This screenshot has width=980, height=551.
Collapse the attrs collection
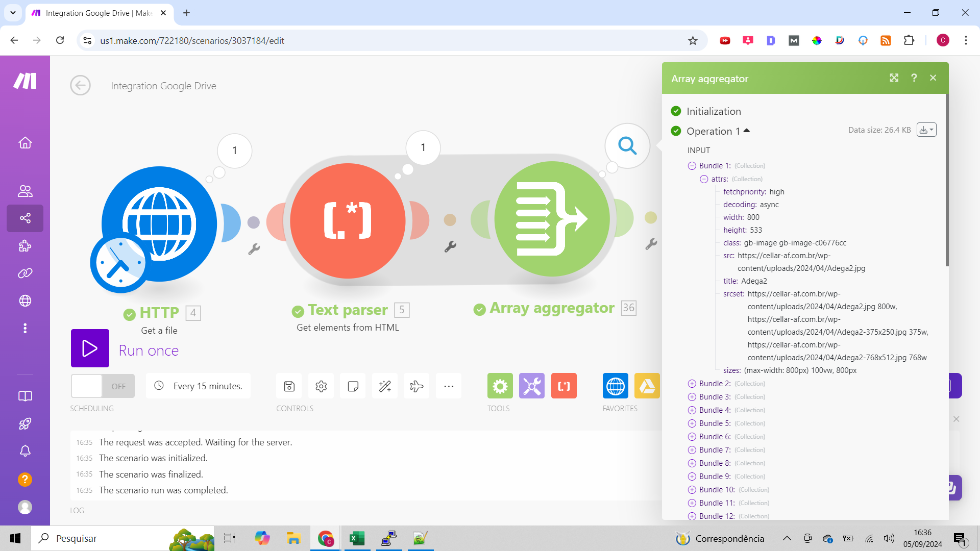pyautogui.click(x=704, y=179)
